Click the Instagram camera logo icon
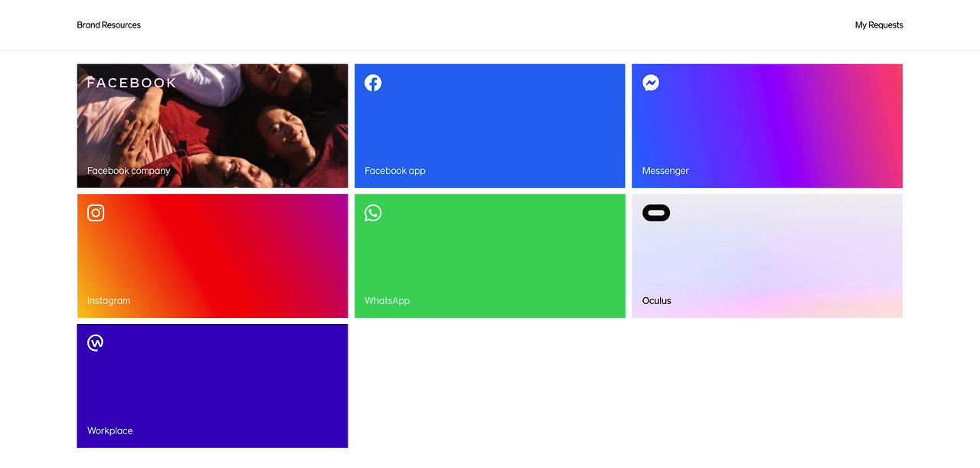The image size is (980, 468). click(x=96, y=213)
